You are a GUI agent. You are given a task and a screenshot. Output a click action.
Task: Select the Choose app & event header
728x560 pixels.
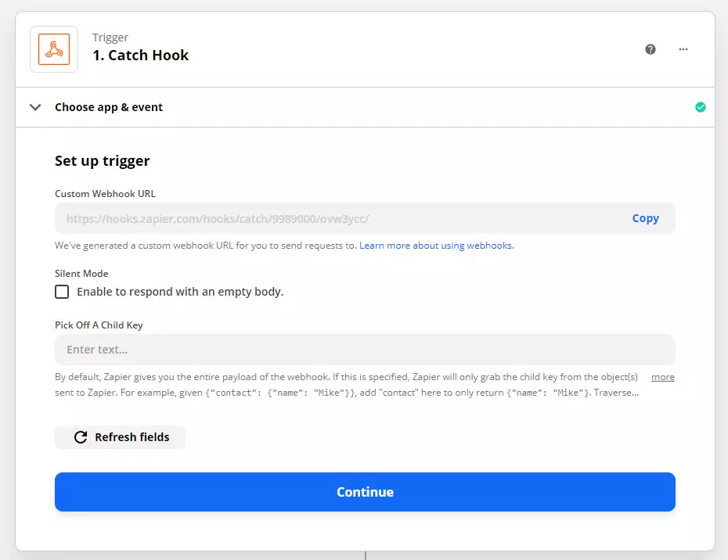(x=108, y=106)
